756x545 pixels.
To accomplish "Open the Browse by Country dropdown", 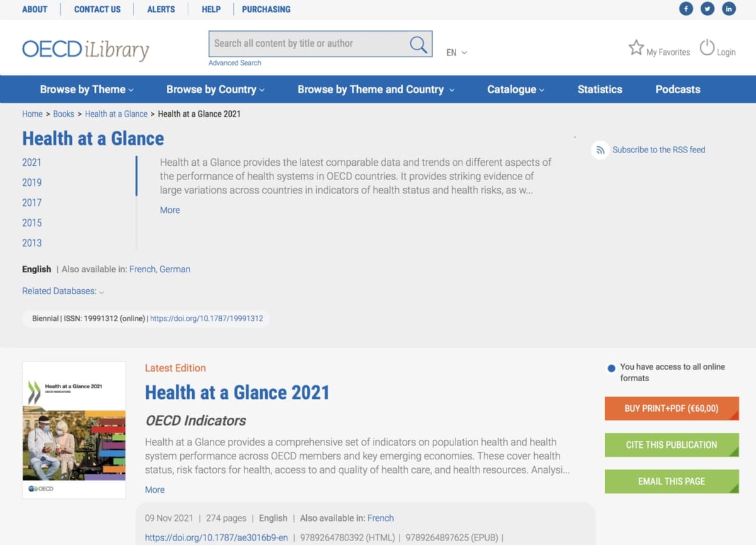I will (x=215, y=89).
